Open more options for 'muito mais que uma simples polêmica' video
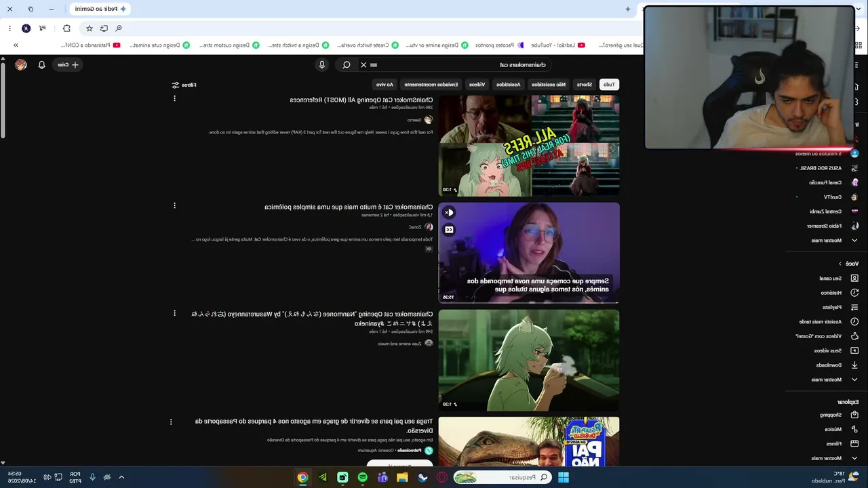868x488 pixels. coord(174,205)
